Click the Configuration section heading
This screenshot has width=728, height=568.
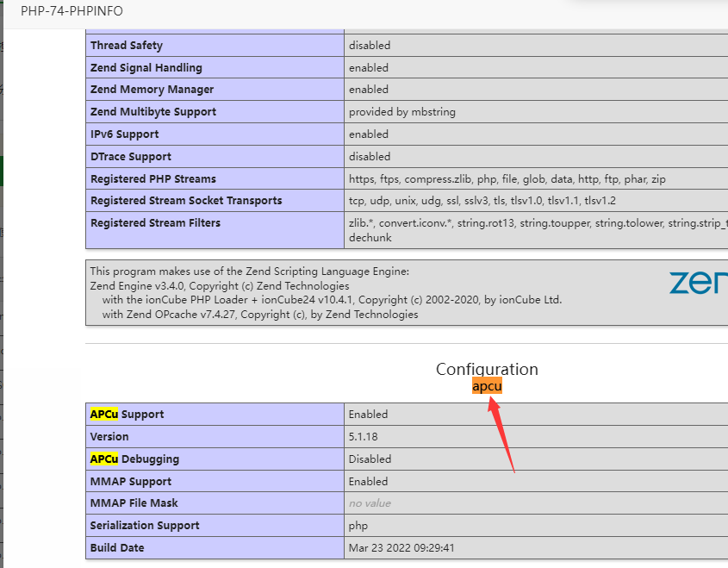(x=487, y=369)
